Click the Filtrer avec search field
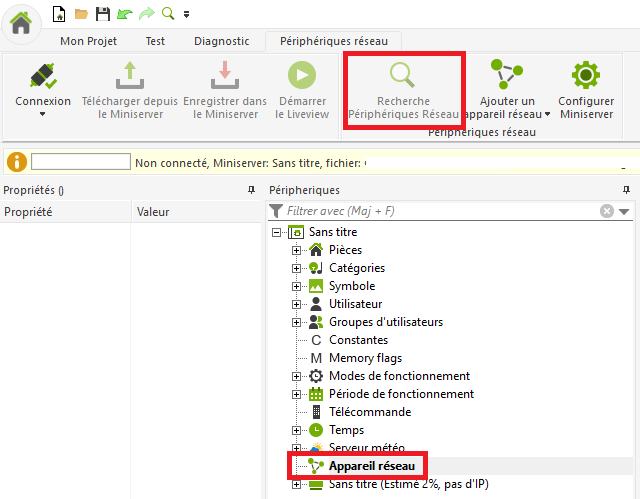The height and width of the screenshot is (499, 640). [440, 211]
